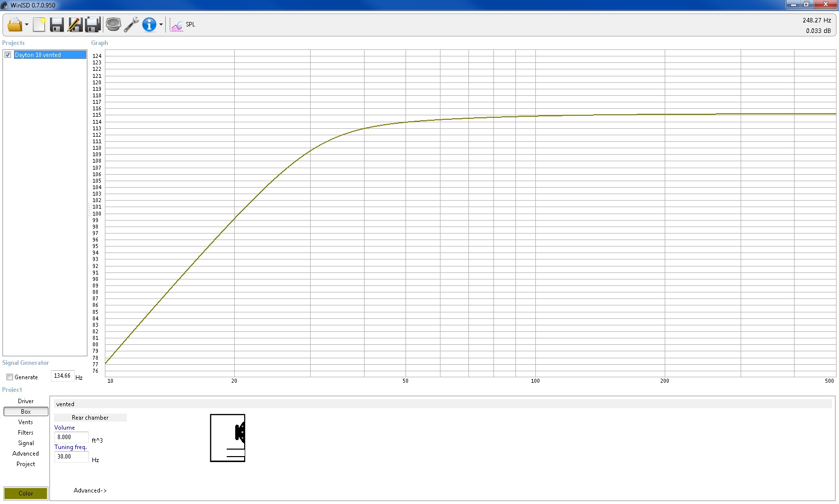Change the ft^3 volume unit label

pos(97,440)
